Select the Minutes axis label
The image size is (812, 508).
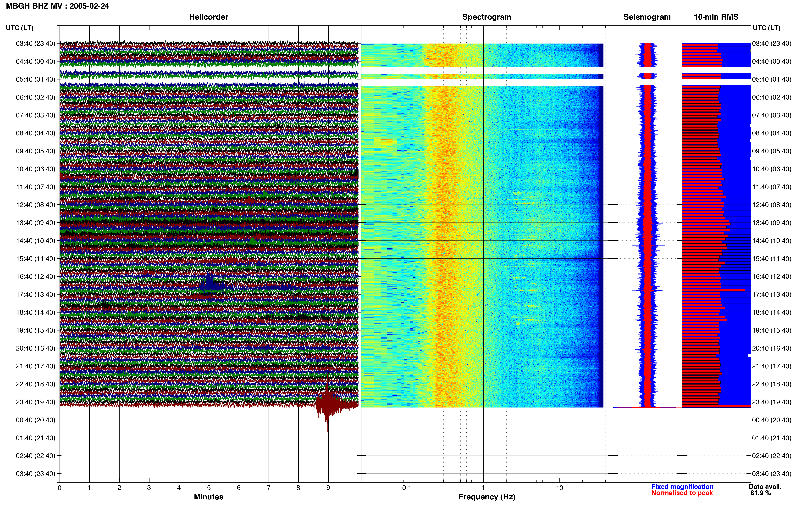click(x=209, y=497)
